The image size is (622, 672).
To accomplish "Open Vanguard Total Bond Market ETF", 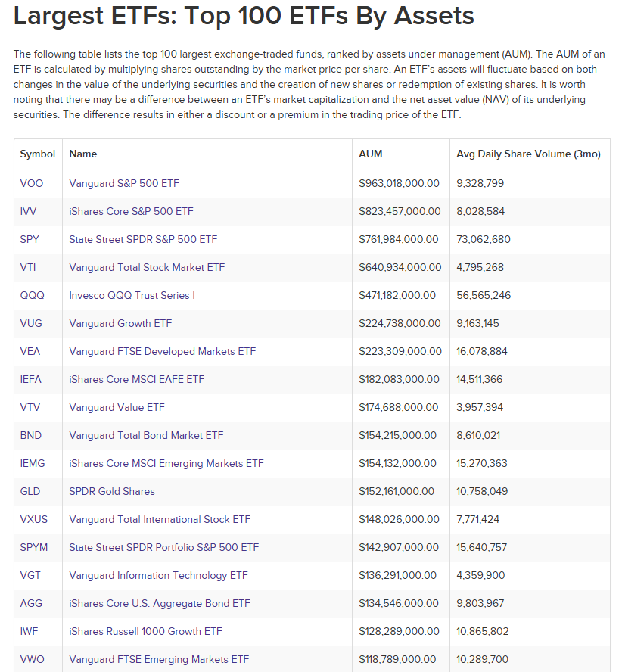I will [x=146, y=435].
